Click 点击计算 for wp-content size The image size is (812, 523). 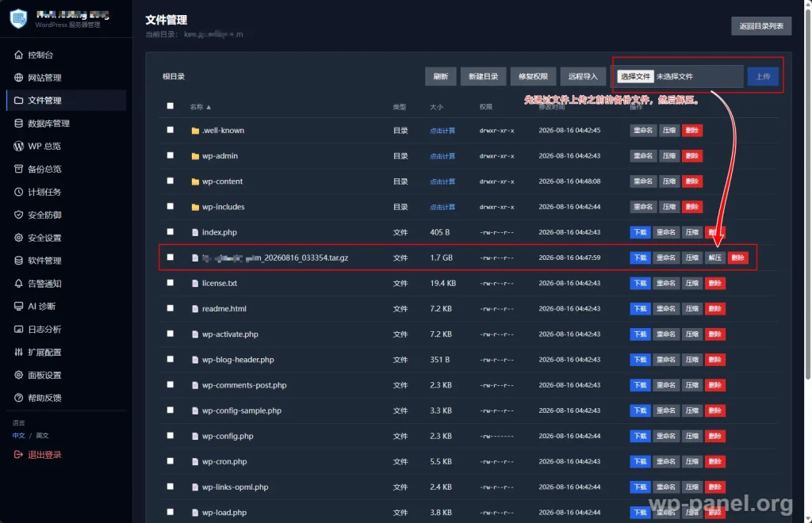click(442, 181)
